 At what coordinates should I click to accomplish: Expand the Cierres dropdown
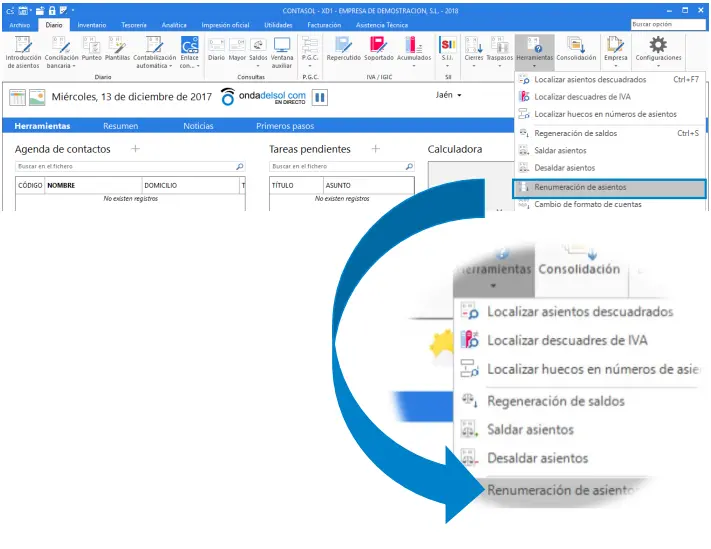point(473,66)
